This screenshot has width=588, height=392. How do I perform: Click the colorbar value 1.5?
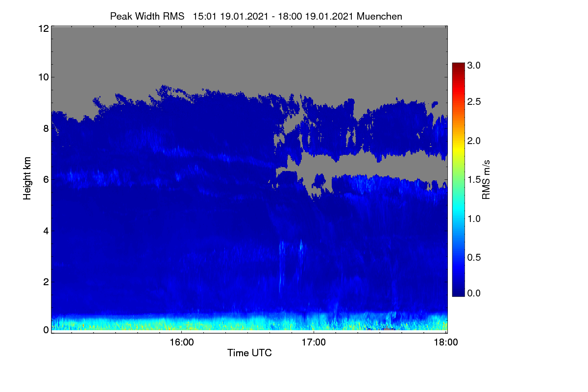click(x=474, y=179)
